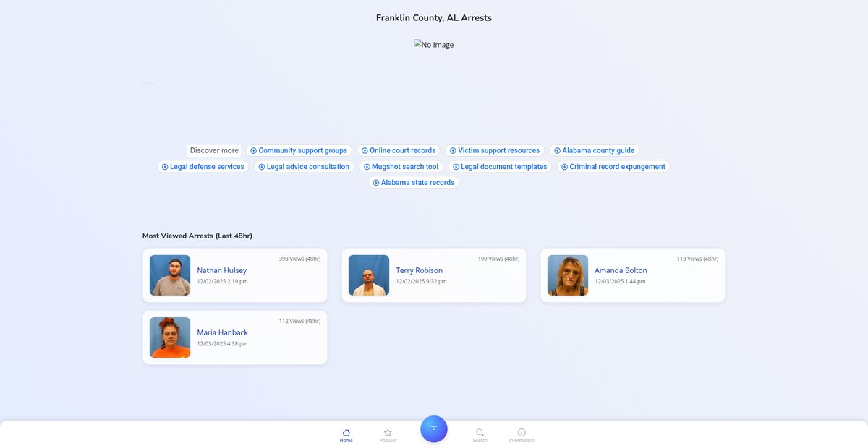Open the Legal document templates link

(500, 166)
